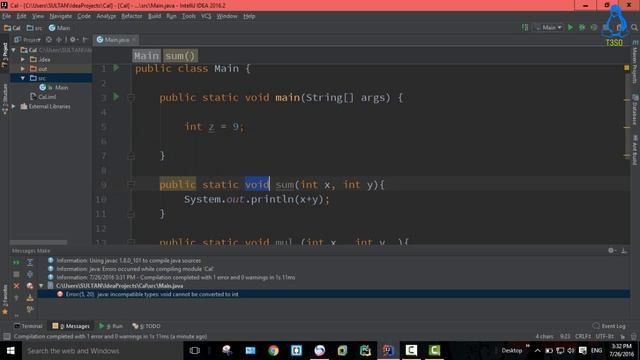Viewport: 640px width, 360px height.
Task: Click the yellow inspection indicator above the scrollbar
Action: tap(627, 68)
